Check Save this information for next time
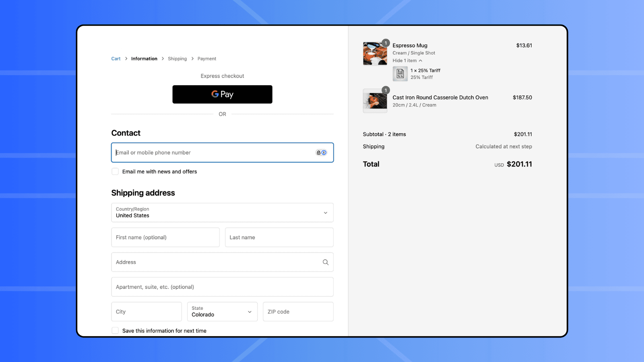644x362 pixels. [x=115, y=331]
